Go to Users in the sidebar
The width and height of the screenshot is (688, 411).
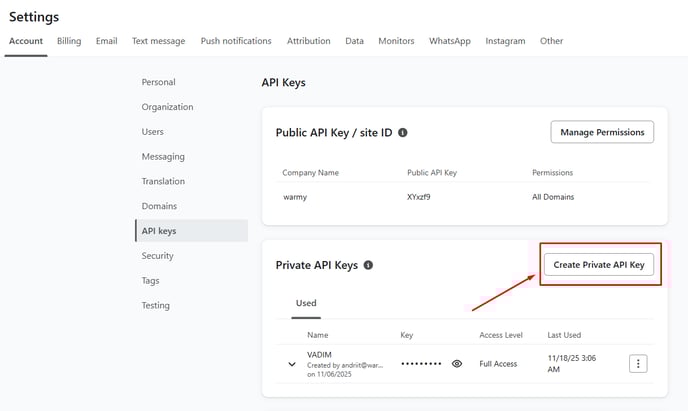[x=153, y=132]
